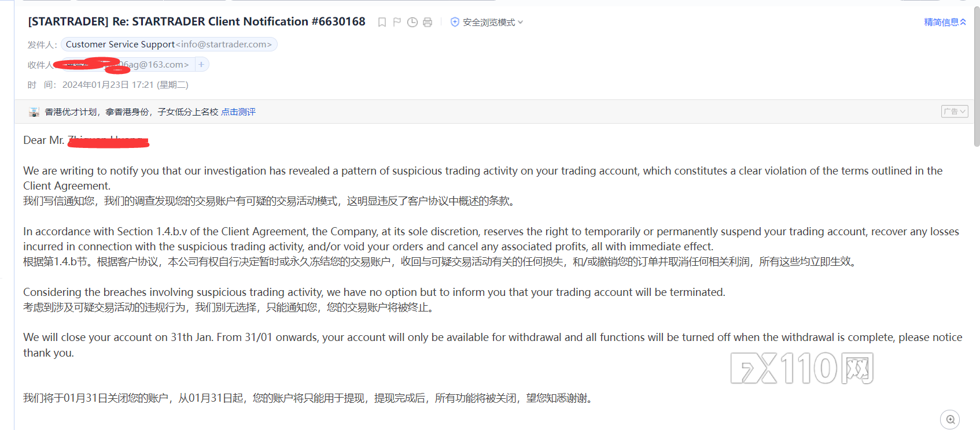Click the blue shield safe-browsing icon

pos(455,22)
